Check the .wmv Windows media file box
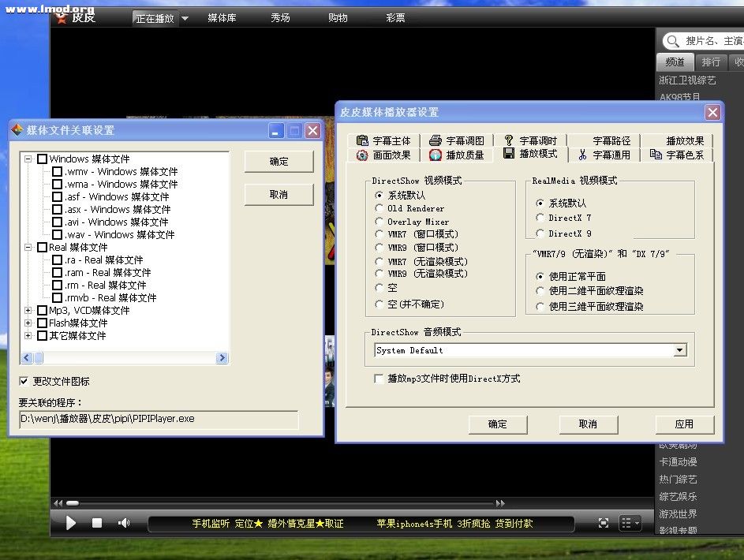 (58, 171)
